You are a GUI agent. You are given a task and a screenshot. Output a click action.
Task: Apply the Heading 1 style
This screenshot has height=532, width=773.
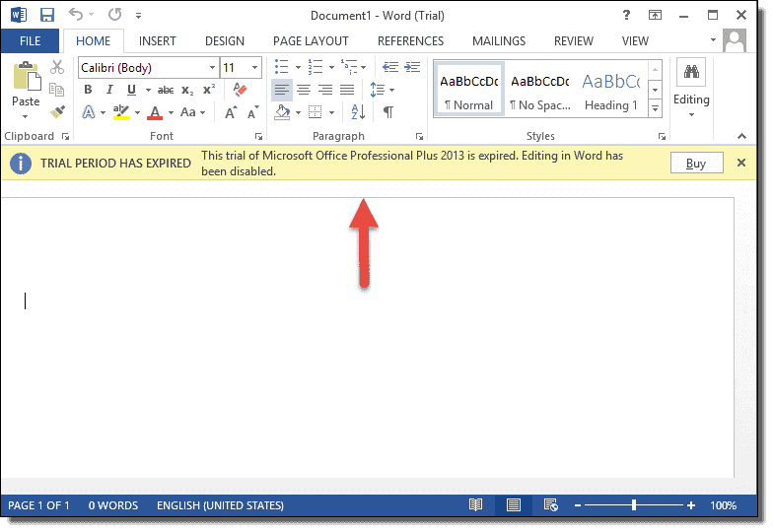(611, 90)
